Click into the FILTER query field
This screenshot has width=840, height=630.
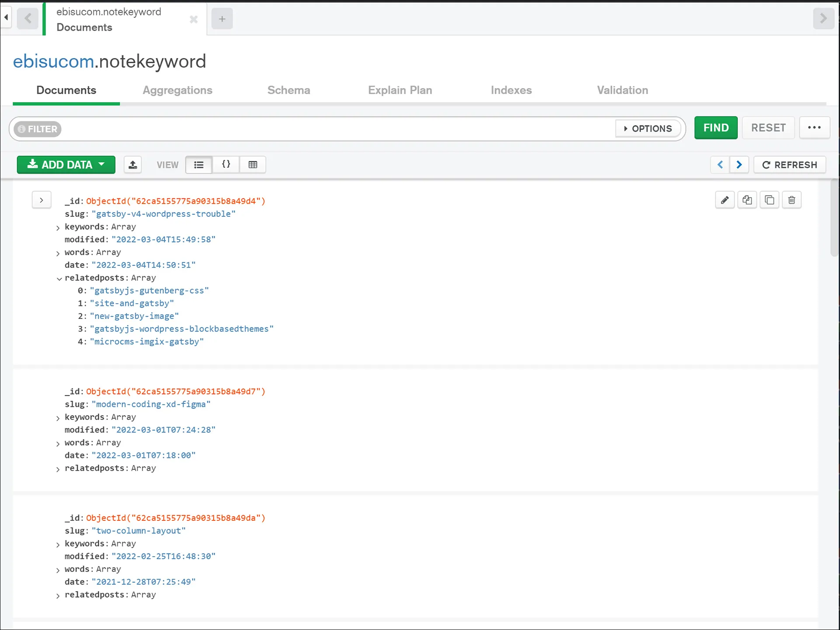tap(337, 129)
